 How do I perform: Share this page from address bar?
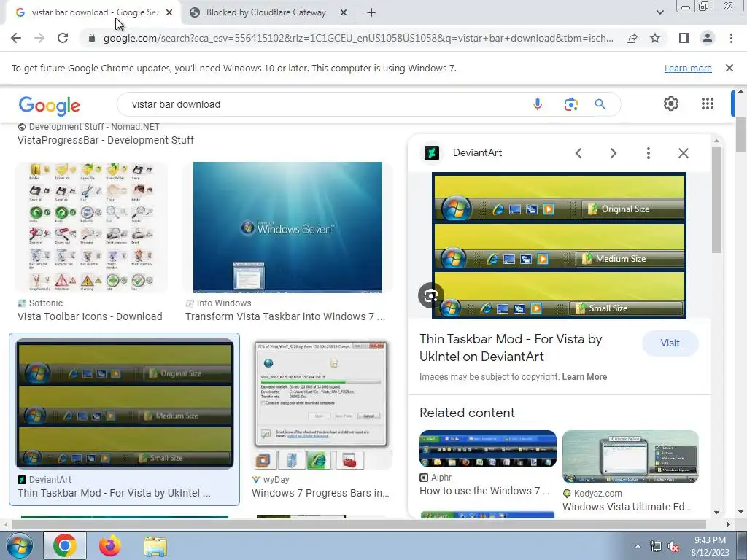(632, 38)
